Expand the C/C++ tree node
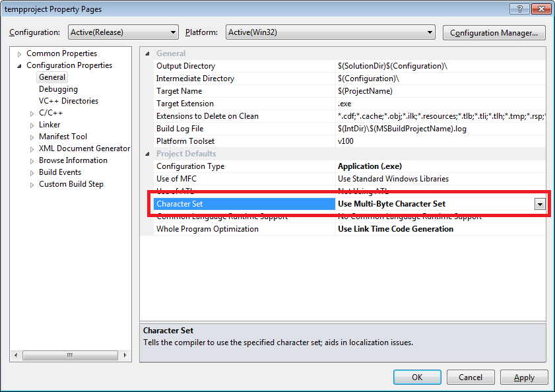Image resolution: width=555 pixels, height=392 pixels. pyautogui.click(x=32, y=114)
